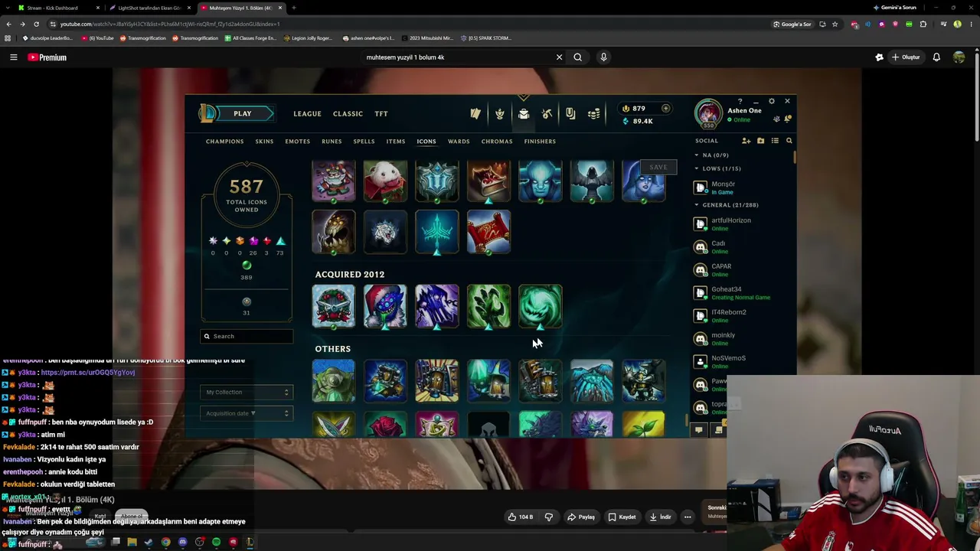Viewport: 980px width, 551px height.
Task: Click the CLASSIC navigation link
Action: [x=348, y=114]
